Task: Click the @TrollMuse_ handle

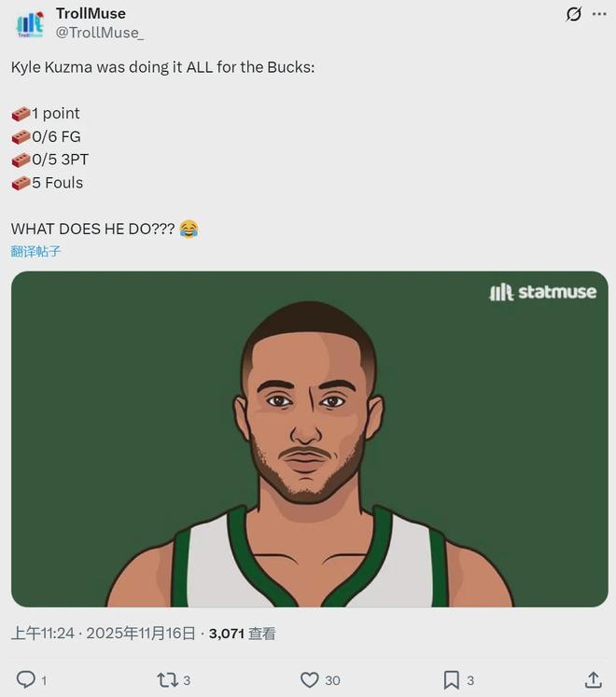Action: (100, 33)
